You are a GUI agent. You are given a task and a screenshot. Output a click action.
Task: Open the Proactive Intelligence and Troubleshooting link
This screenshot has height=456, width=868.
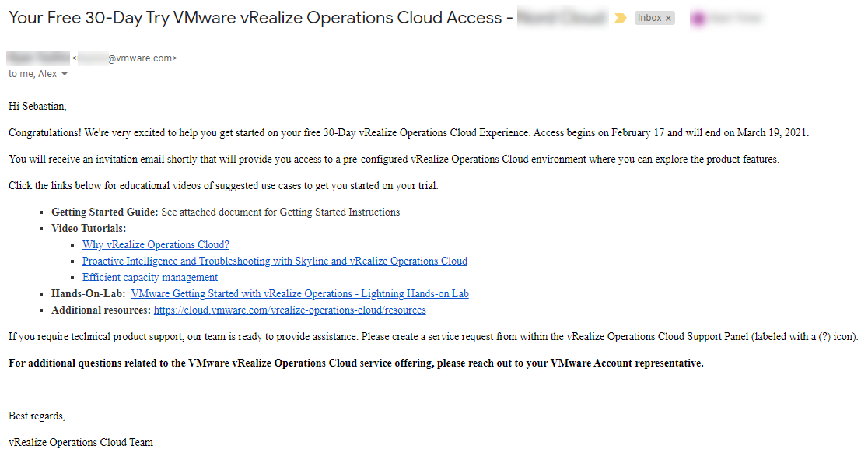(x=275, y=261)
